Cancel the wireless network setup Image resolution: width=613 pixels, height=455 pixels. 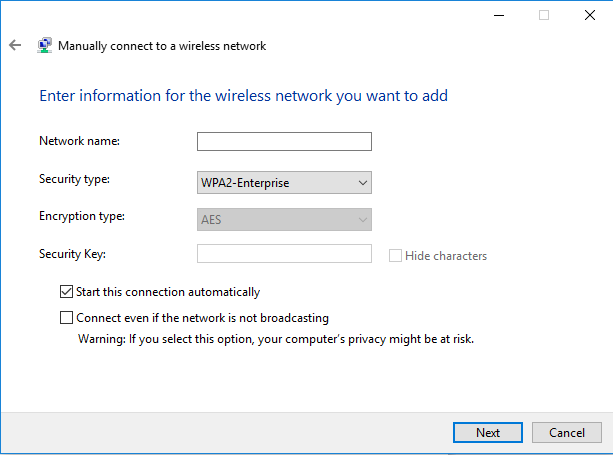coord(567,433)
